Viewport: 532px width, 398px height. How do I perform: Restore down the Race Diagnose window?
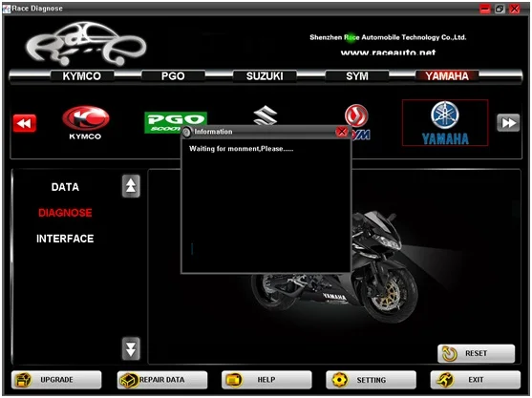[500, 9]
